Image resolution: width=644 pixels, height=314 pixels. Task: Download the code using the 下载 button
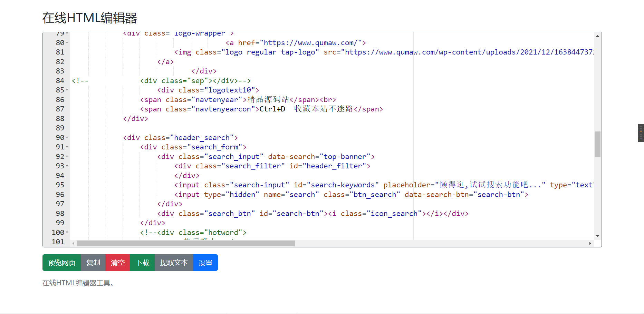142,263
